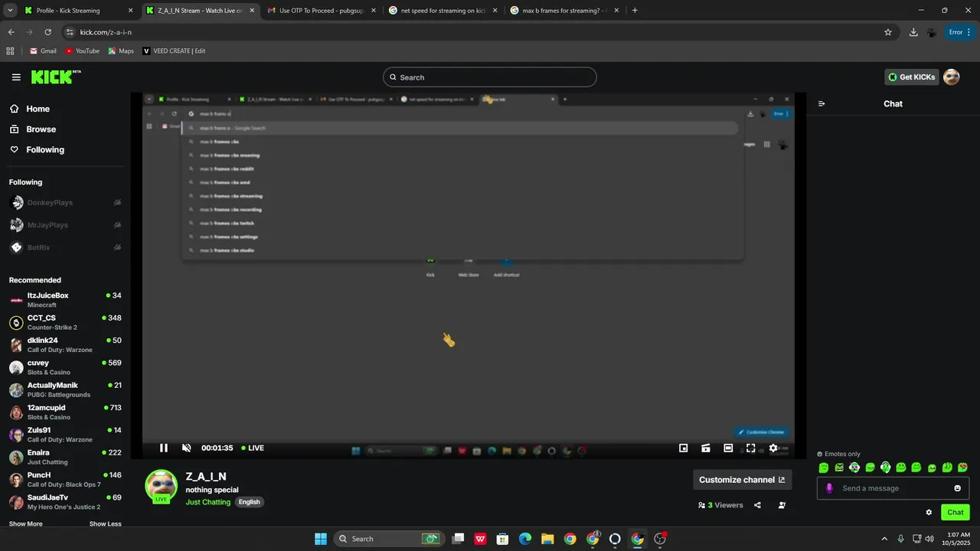980x551 pixels.
Task: Open BotRix followed channel
Action: (x=65, y=248)
